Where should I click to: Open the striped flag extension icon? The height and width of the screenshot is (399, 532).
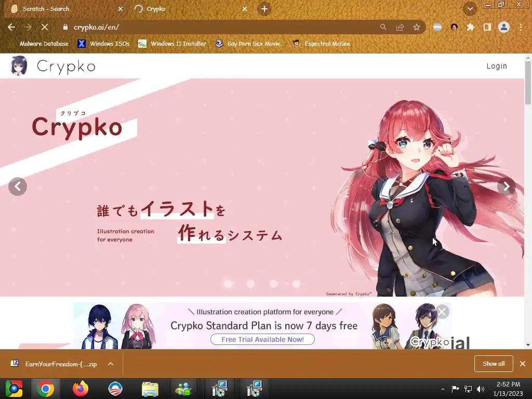[437, 27]
